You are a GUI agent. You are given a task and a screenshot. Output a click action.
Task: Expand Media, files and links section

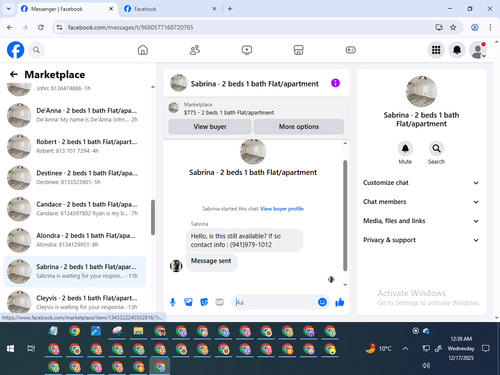pos(421,221)
